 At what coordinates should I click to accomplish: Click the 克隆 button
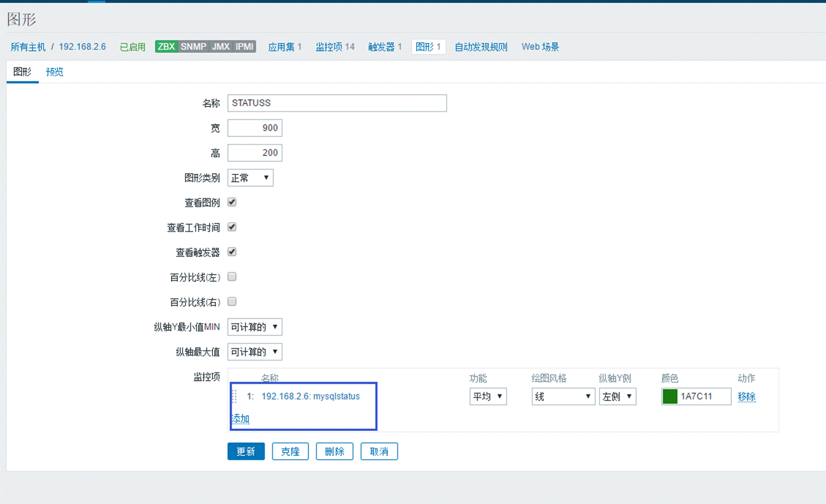click(x=290, y=451)
